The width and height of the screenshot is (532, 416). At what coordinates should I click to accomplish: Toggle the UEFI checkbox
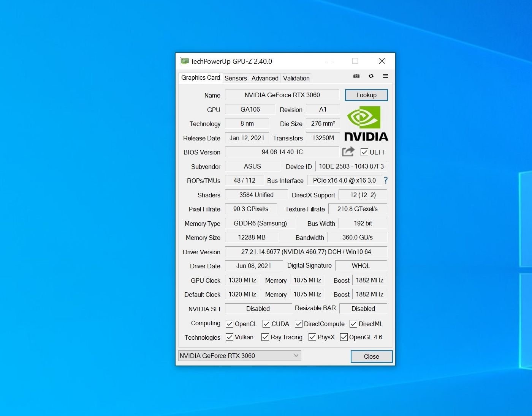(364, 152)
